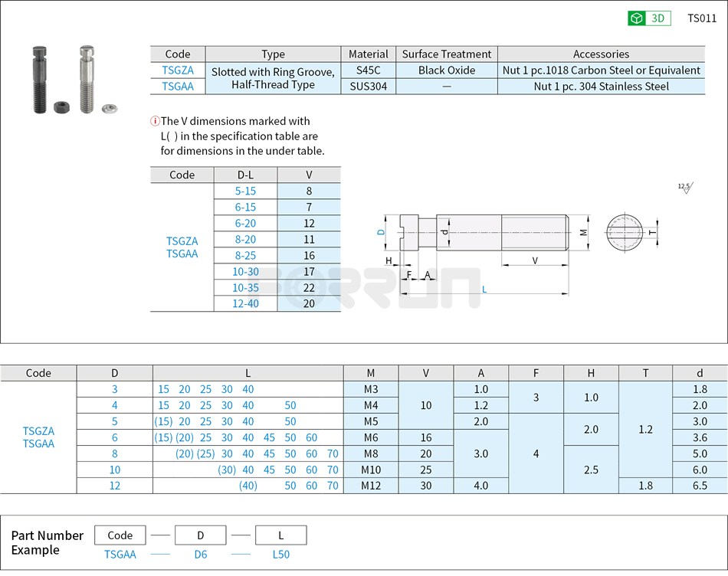Open the Code selection box in Part Number Example
728x576 pixels.
click(x=120, y=535)
